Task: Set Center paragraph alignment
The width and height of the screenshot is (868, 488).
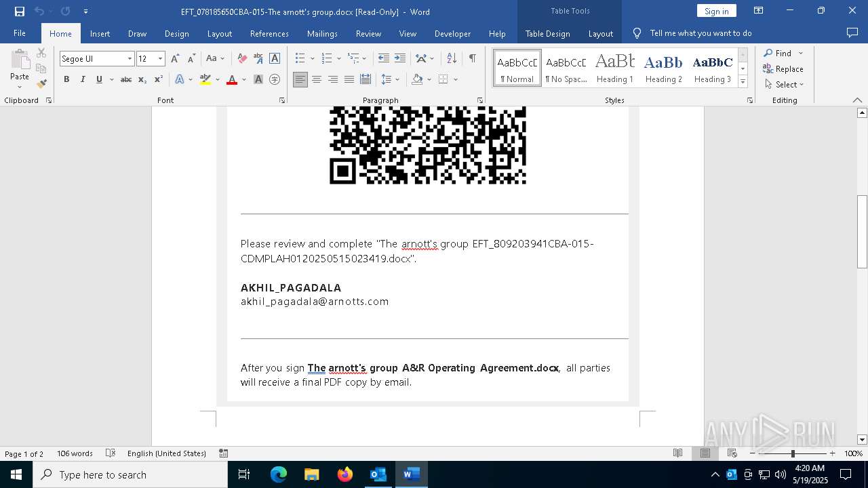Action: click(x=316, y=79)
